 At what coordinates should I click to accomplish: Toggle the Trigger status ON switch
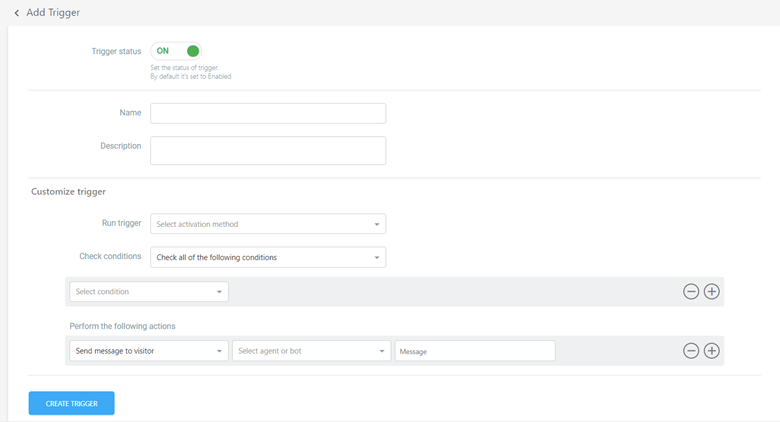coord(176,51)
